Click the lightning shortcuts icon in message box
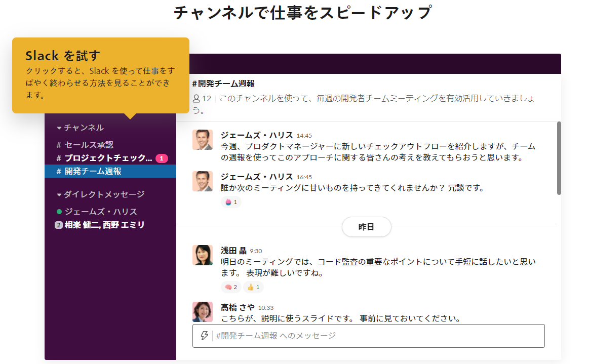 tap(204, 336)
